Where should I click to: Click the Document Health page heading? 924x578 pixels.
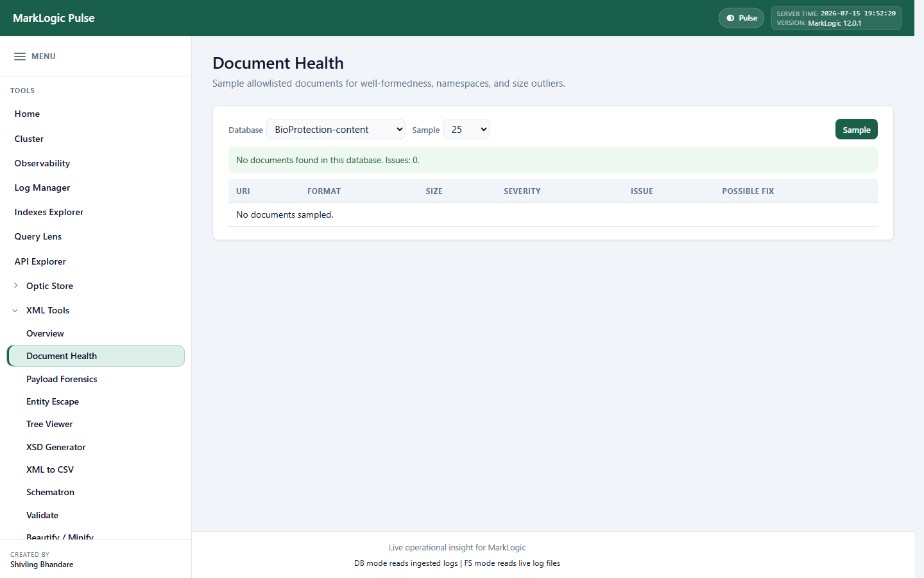(x=278, y=63)
